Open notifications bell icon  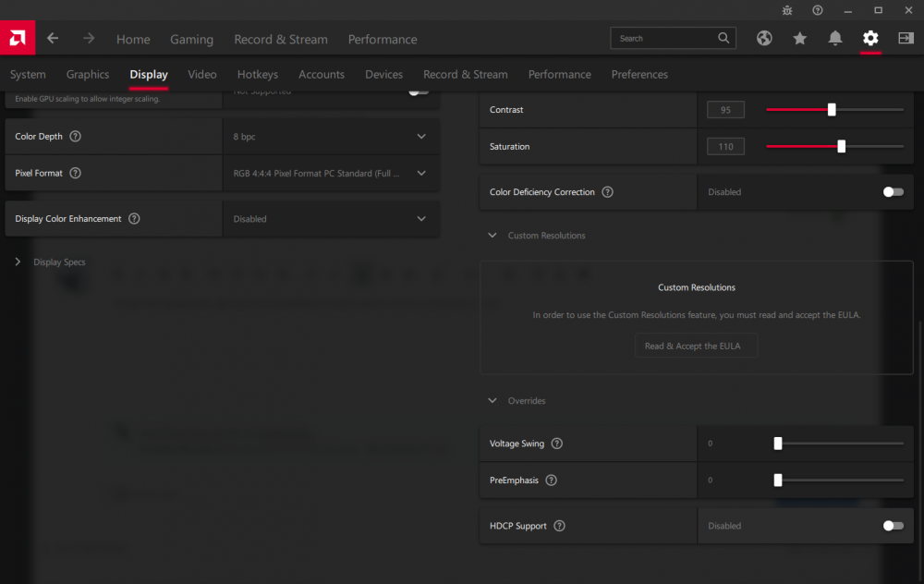click(835, 39)
